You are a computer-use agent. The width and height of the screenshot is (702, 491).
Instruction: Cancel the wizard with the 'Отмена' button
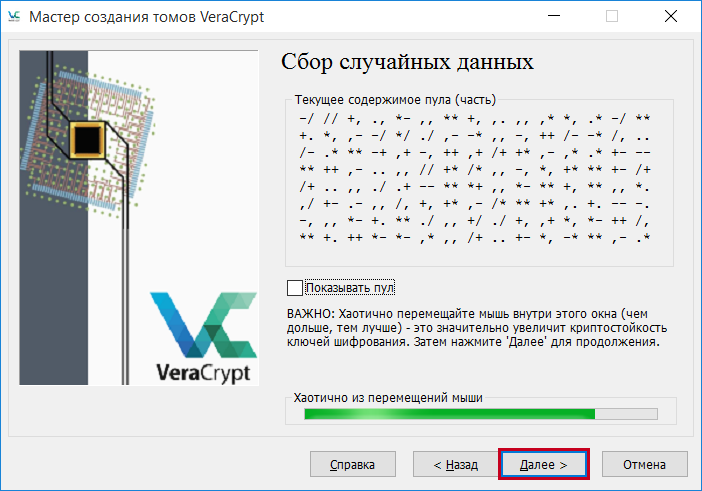click(x=644, y=464)
